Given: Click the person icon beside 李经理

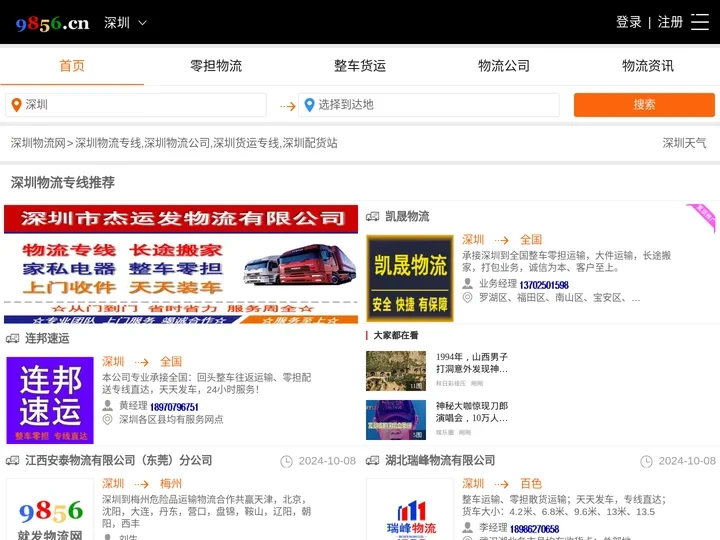Looking at the screenshot, I should click(x=467, y=527).
